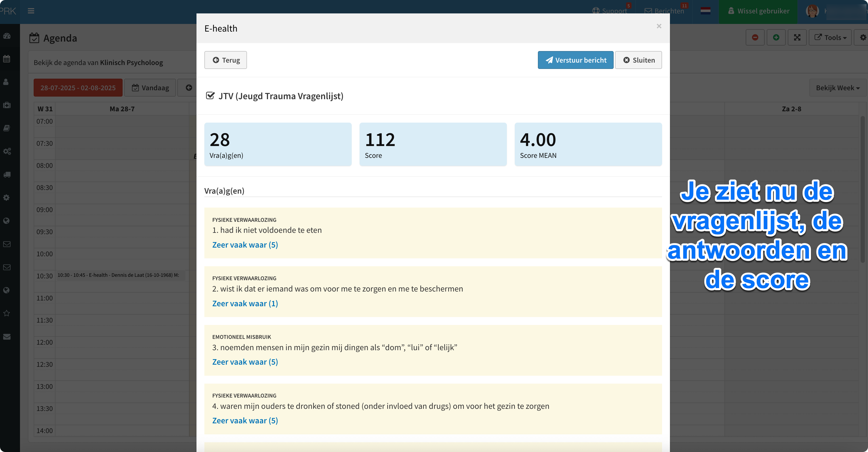Viewport: 868px width, 452px height.
Task: Click the previous-week arrow beside Vandaag
Action: click(x=189, y=88)
